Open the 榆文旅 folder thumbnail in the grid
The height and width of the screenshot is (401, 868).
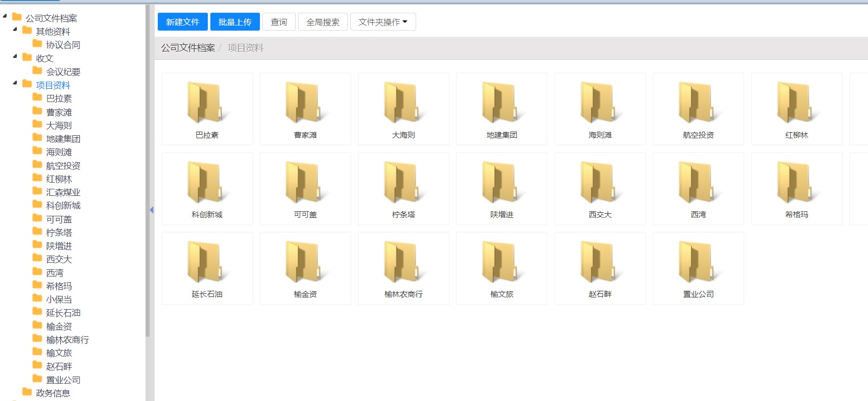coord(502,268)
